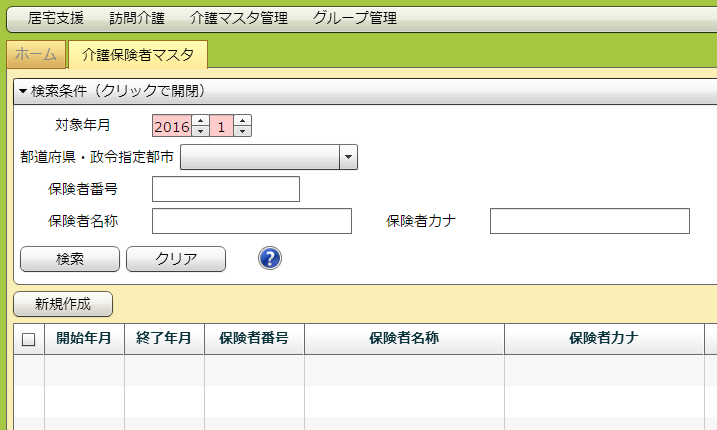Screen dimensions: 717x430
Task: Decrease the year with the down arrow
Action: pyautogui.click(x=200, y=131)
